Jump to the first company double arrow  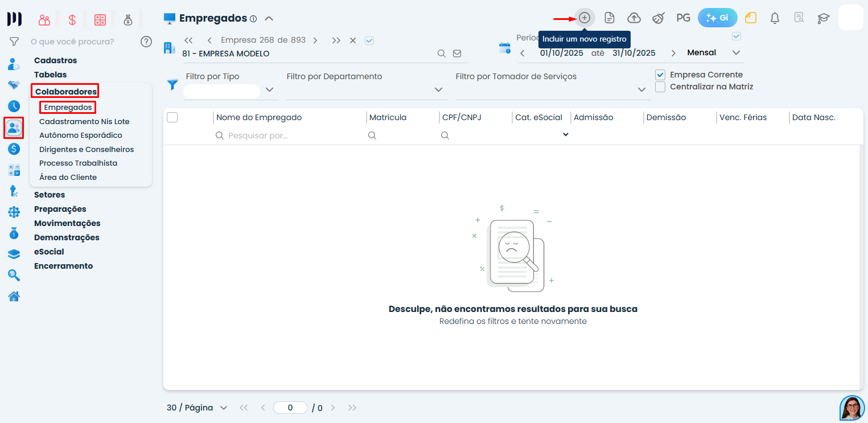(x=189, y=40)
